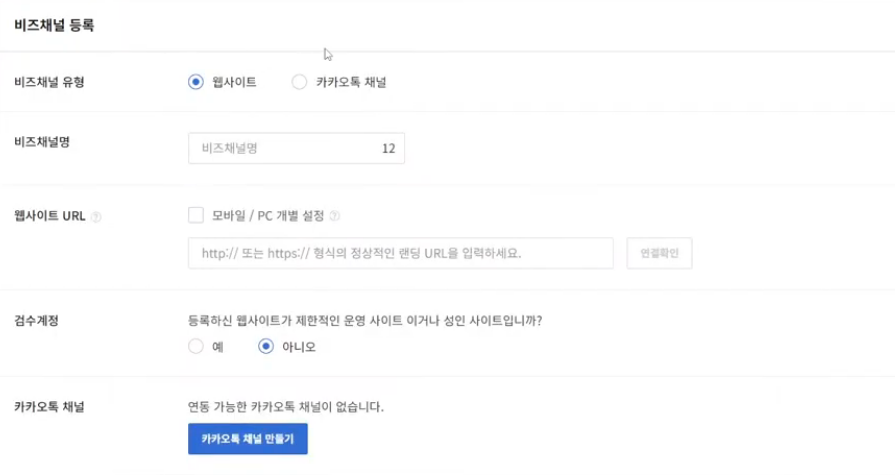Click the character counter showing 12
895x475 pixels.
[x=388, y=148]
